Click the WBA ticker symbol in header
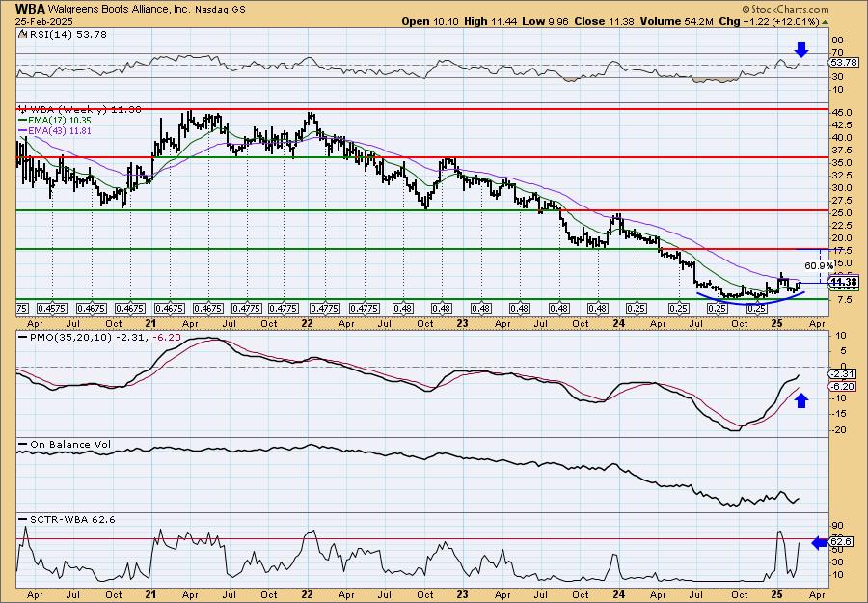This screenshot has height=603, width=868. coord(31,9)
